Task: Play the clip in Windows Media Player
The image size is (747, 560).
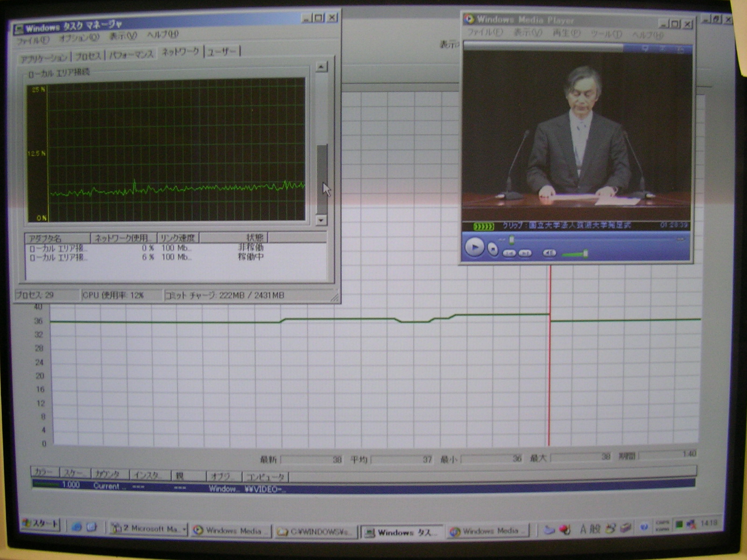Action: [474, 247]
